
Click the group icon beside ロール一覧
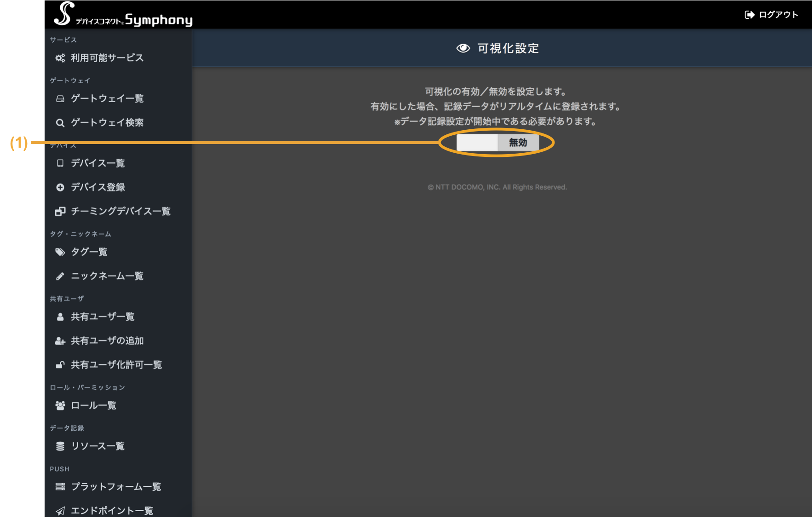point(60,405)
